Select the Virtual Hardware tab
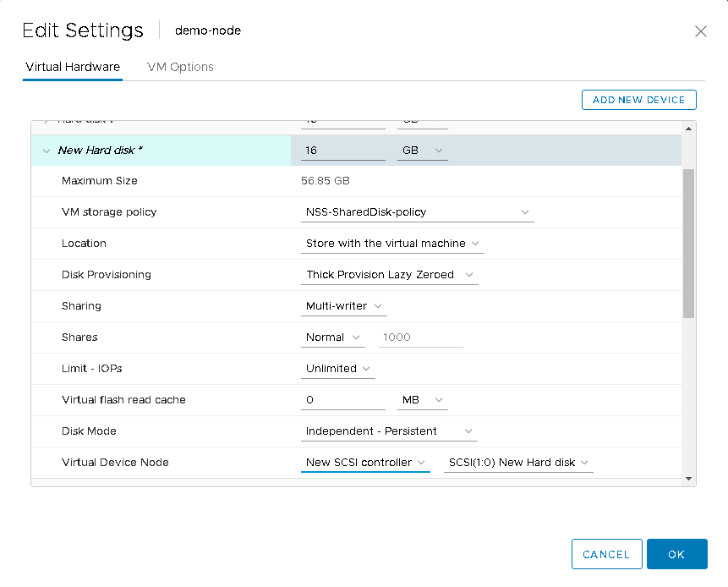Screen dimensions: 728x587 [x=73, y=67]
